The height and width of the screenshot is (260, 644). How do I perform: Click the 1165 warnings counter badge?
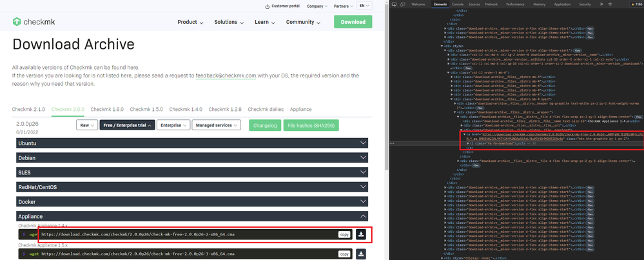(636, 4)
